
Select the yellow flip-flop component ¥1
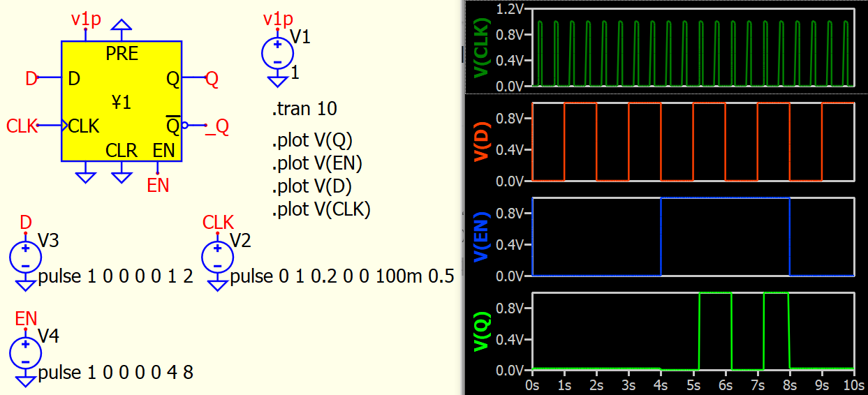tap(122, 101)
